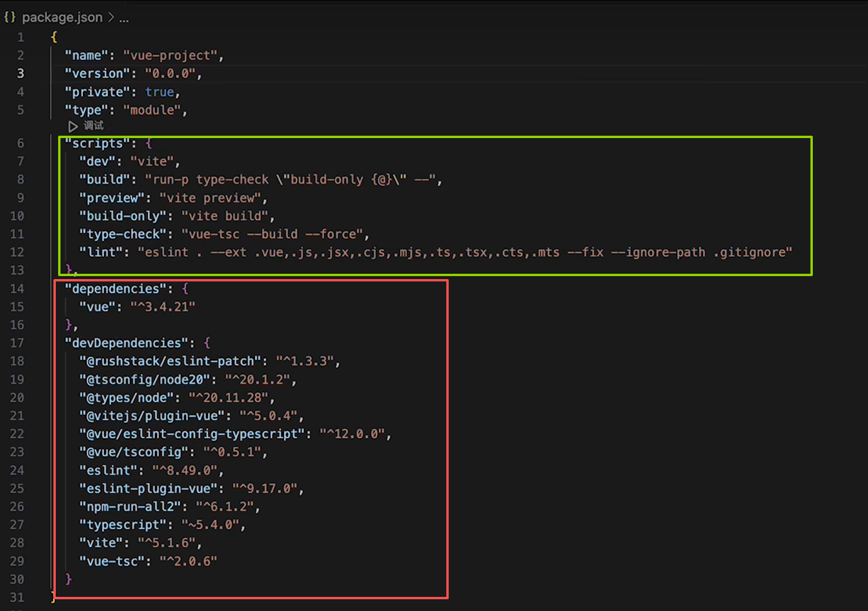Click the "^20.1.2" version value
868x611 pixels.
pyautogui.click(x=257, y=380)
